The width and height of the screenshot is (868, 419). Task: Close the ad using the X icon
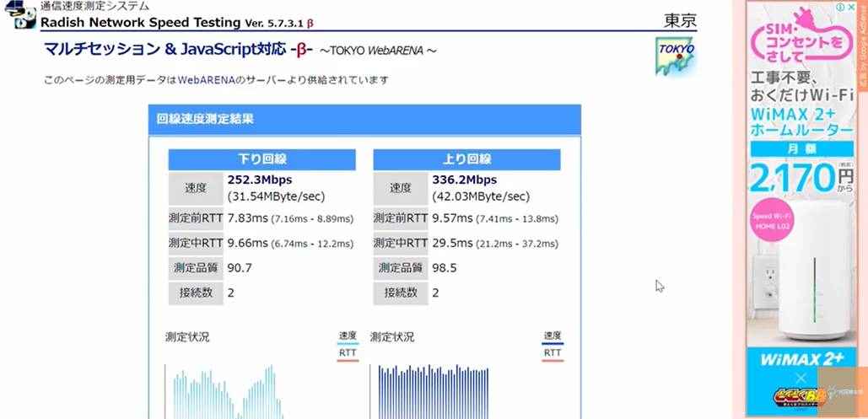(x=851, y=8)
